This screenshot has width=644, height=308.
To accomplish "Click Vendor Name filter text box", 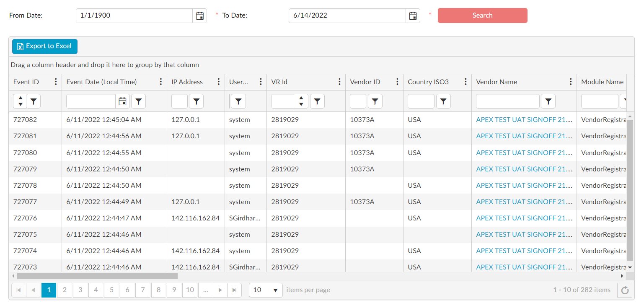I will (x=508, y=101).
